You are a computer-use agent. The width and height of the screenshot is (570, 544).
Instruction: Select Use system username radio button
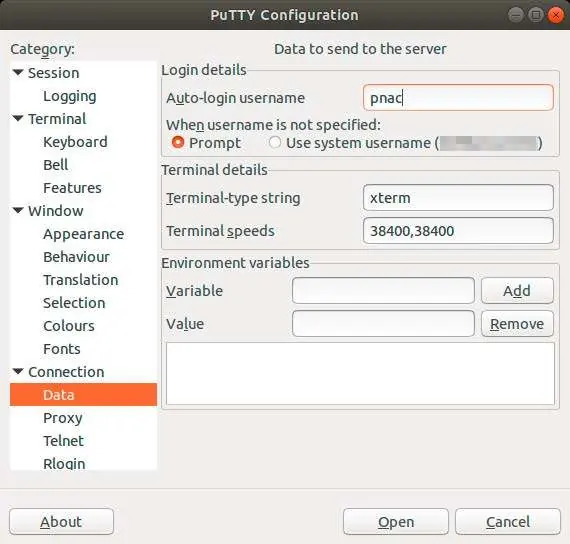[x=275, y=143]
